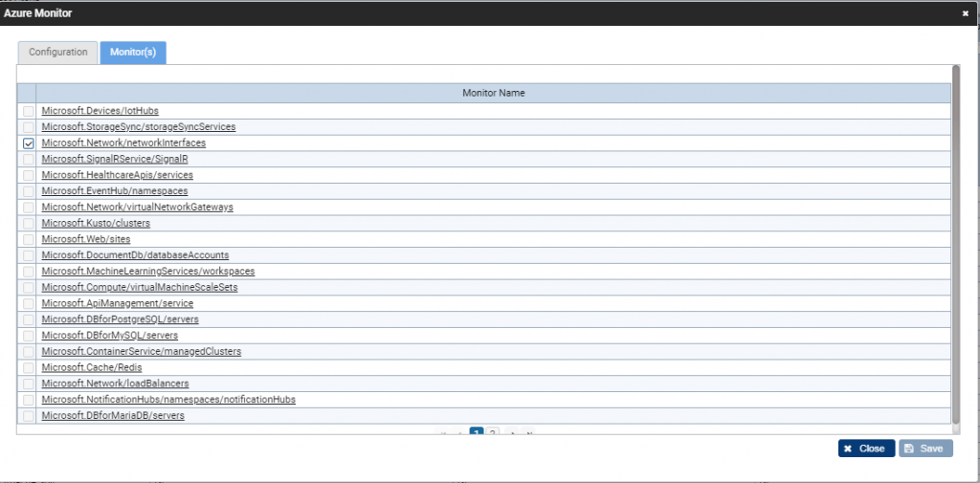The width and height of the screenshot is (980, 483).
Task: Click Microsoft.ContainerService/managedClusters link
Action: pos(142,352)
